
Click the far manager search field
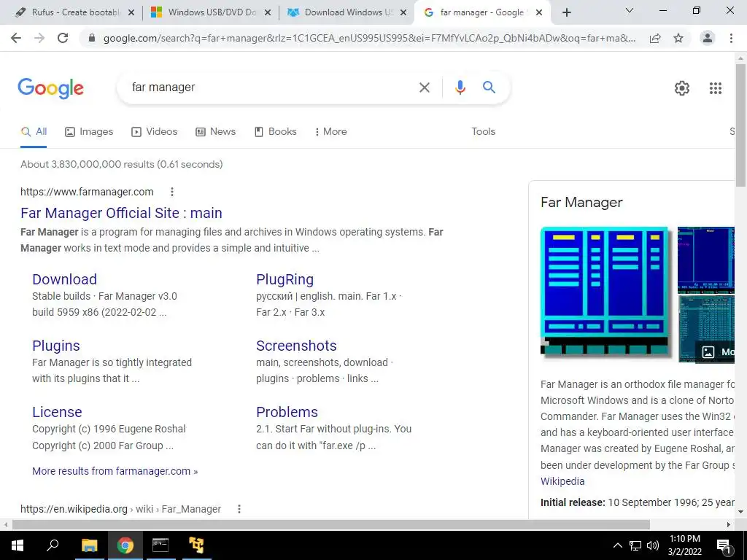271,87
